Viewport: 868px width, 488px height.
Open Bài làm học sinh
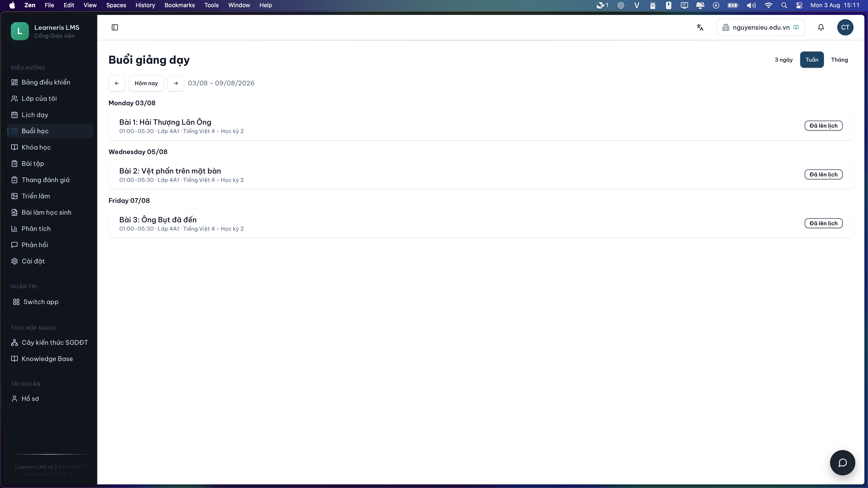tap(51, 212)
